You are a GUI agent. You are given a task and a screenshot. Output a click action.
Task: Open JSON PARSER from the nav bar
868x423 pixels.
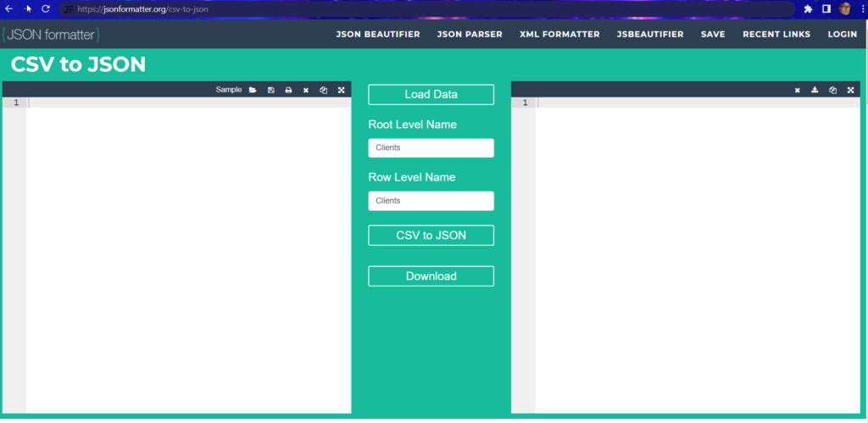(470, 34)
